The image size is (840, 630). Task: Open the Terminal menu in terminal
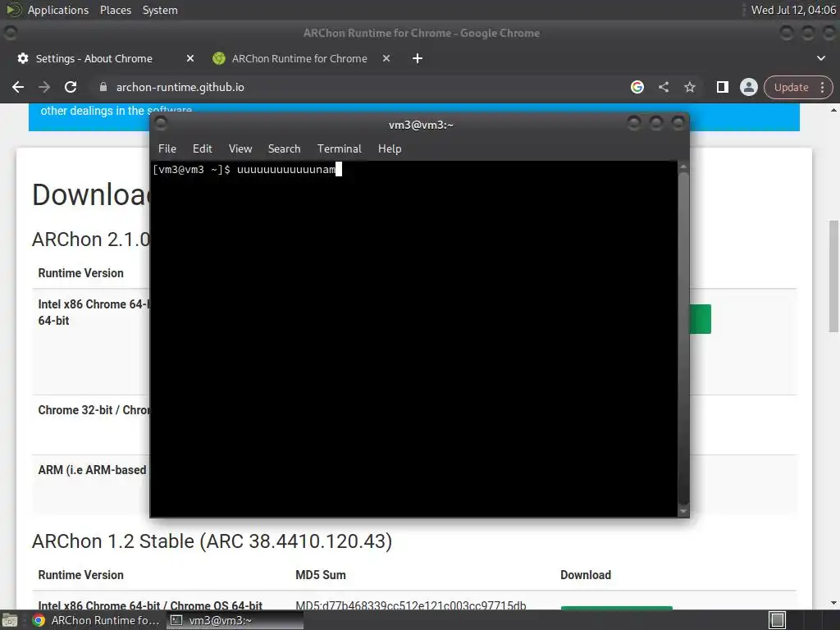[x=339, y=149]
